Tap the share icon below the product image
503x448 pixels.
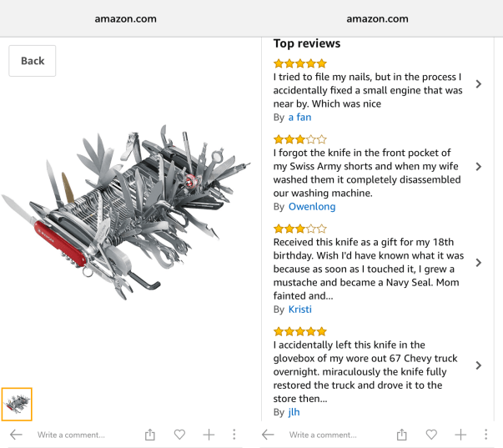(150, 435)
